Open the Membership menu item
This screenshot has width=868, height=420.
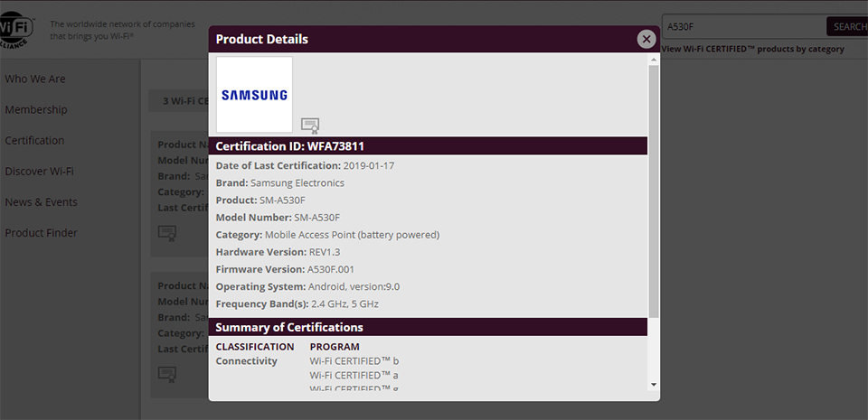pos(36,110)
